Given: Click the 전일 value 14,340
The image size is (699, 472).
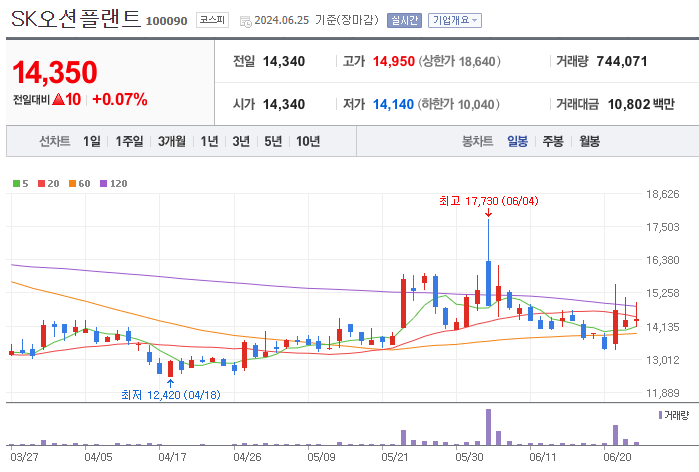Looking at the screenshot, I should [x=284, y=61].
